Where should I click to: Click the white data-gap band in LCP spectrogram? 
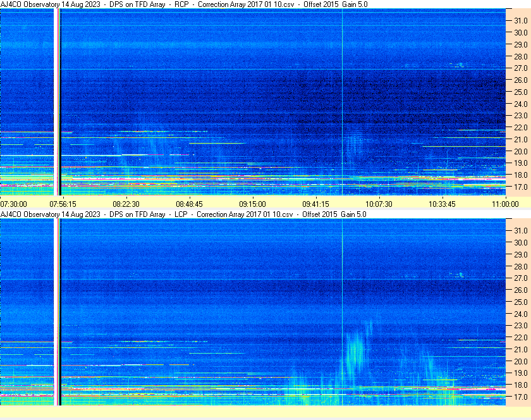56,312
